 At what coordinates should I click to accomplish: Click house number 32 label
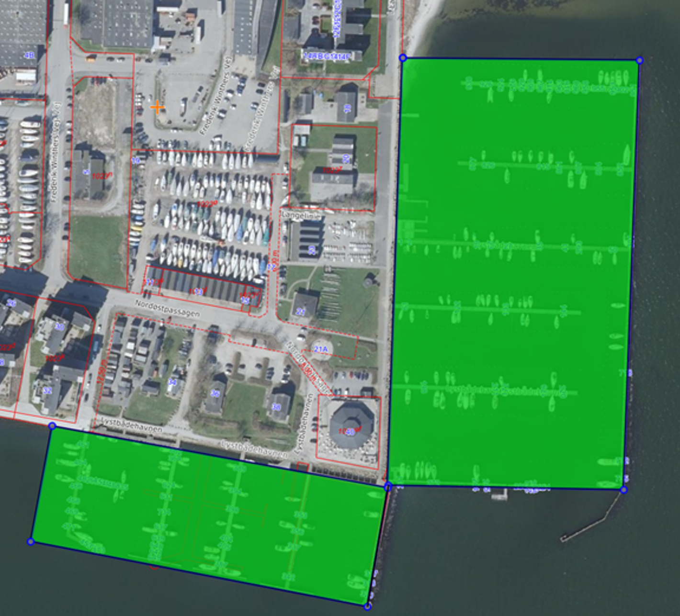tap(47, 391)
